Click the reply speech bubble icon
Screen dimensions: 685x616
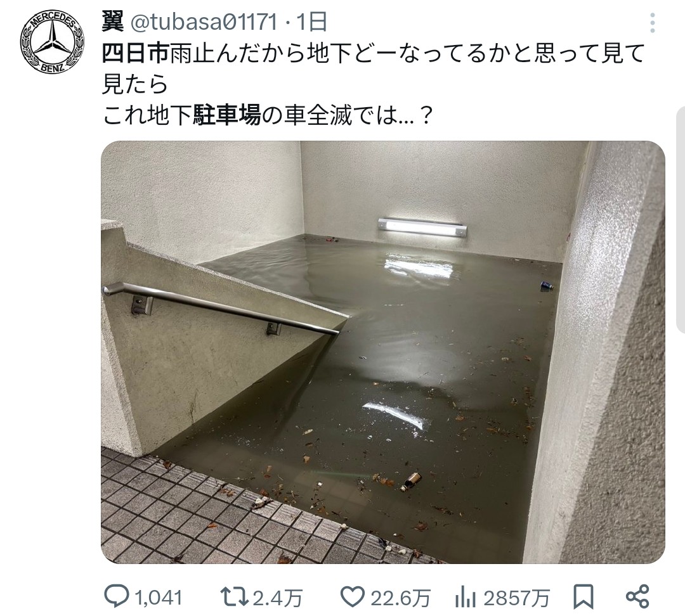[x=117, y=596]
